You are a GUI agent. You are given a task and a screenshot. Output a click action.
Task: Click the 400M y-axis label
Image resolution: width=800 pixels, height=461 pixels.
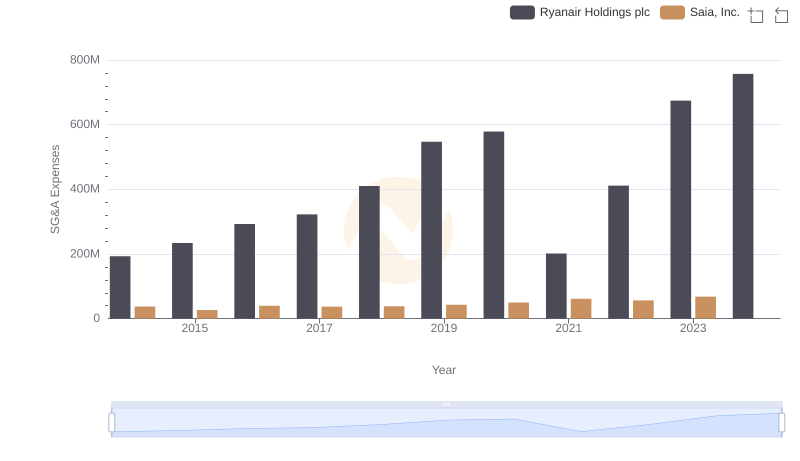85,189
